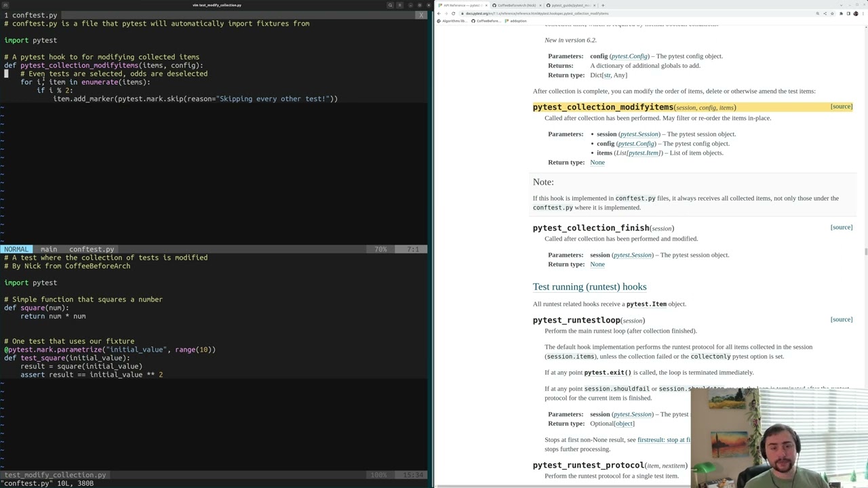Select the conftest.py vim tab
Screen dimensions: 868x488
pos(31,15)
